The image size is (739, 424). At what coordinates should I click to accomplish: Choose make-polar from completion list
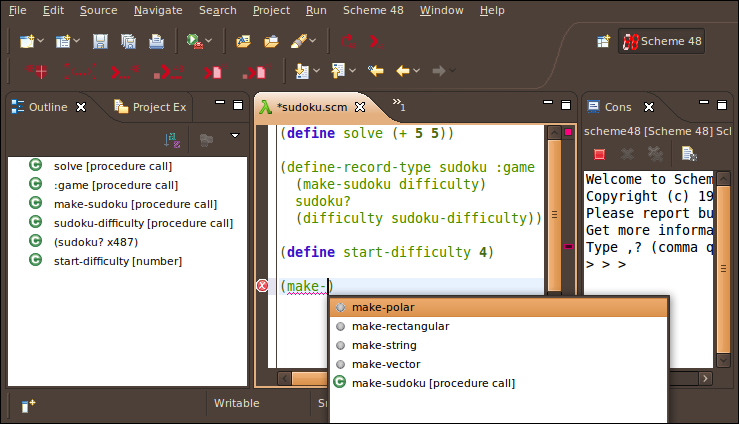pos(499,307)
